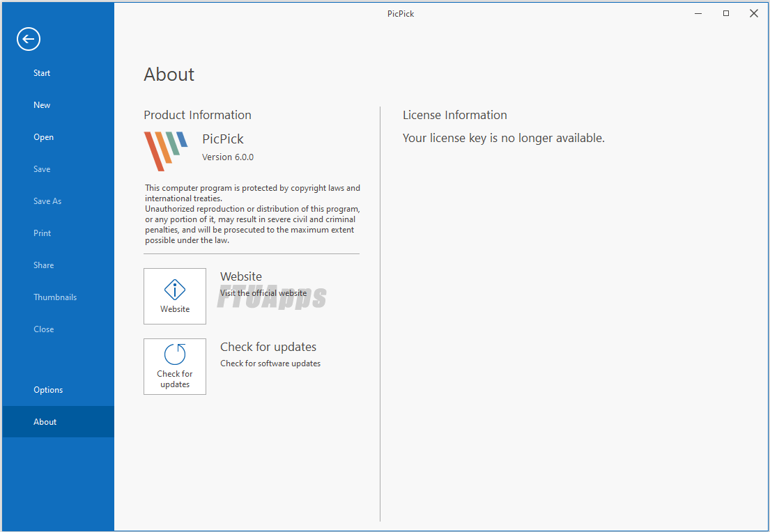
Task: Go back using the circled arrow icon
Action: 28,39
